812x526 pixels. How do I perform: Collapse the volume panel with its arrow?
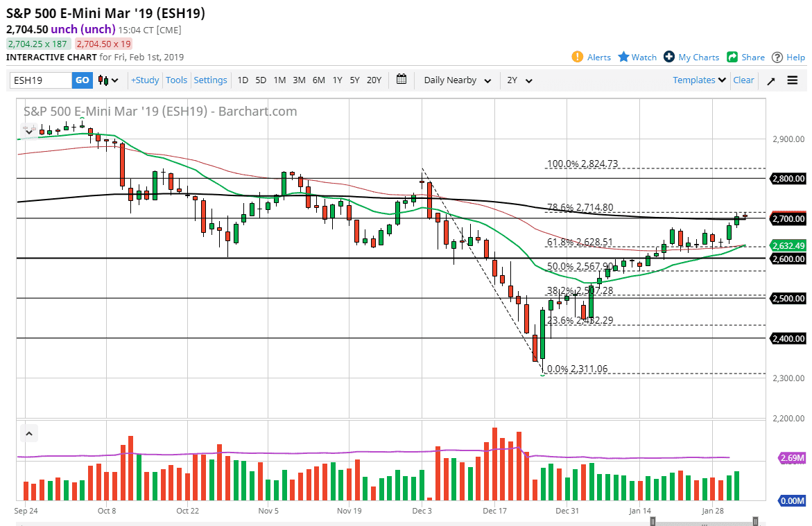28,432
